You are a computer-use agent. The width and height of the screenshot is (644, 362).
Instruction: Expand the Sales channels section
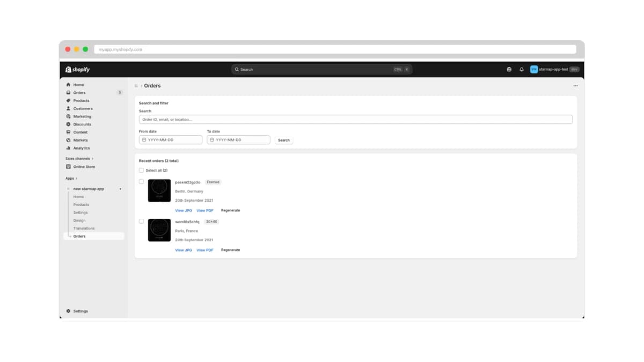point(79,159)
